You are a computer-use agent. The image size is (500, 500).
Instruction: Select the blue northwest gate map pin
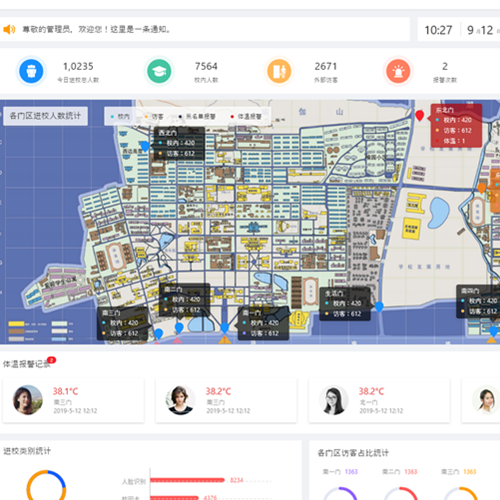tap(145, 147)
